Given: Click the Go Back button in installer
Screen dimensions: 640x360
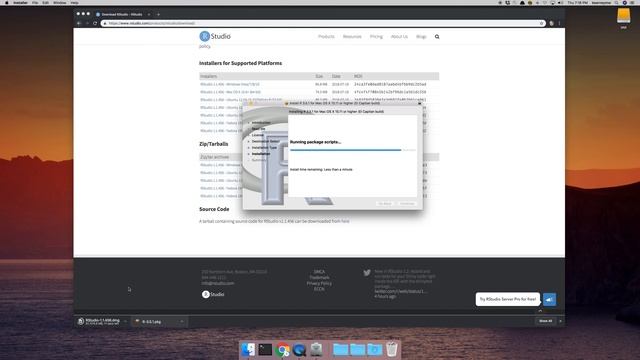Looking at the screenshot, I should tap(385, 203).
